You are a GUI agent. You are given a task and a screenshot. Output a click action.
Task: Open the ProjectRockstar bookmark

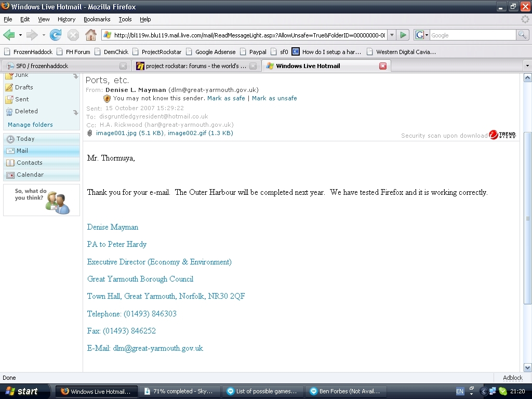pos(157,52)
